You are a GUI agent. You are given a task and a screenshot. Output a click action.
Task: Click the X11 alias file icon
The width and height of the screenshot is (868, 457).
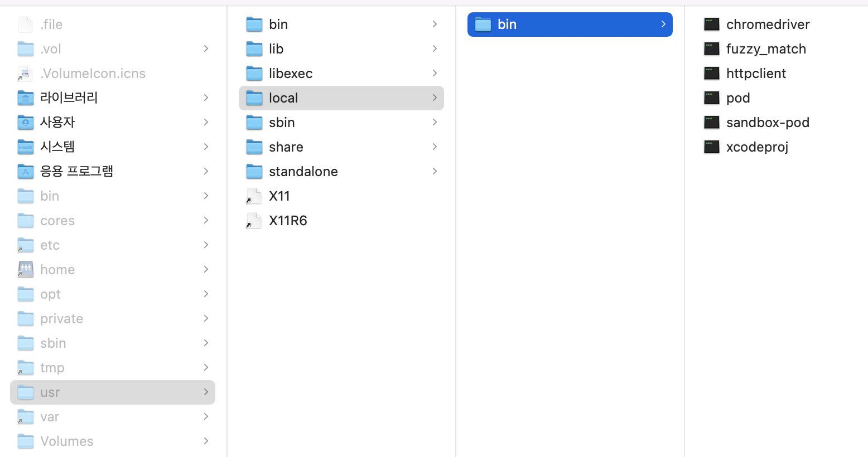click(x=254, y=196)
